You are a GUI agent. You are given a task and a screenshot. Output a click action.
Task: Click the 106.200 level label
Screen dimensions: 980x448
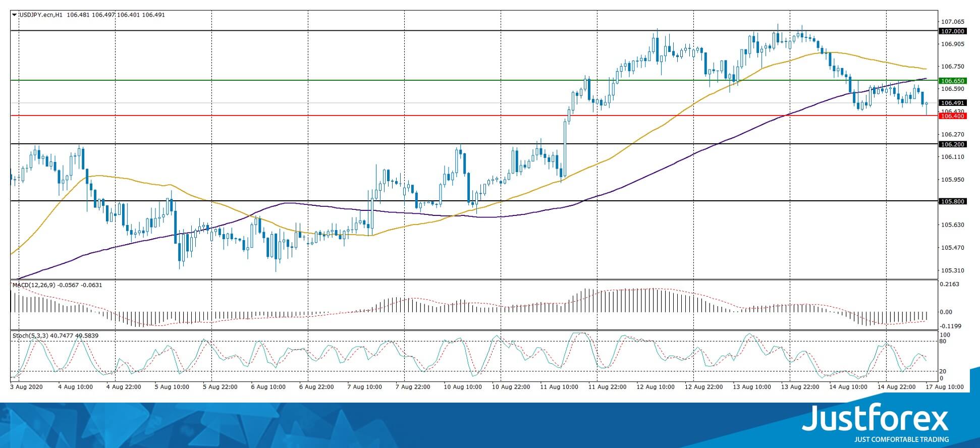click(952, 144)
